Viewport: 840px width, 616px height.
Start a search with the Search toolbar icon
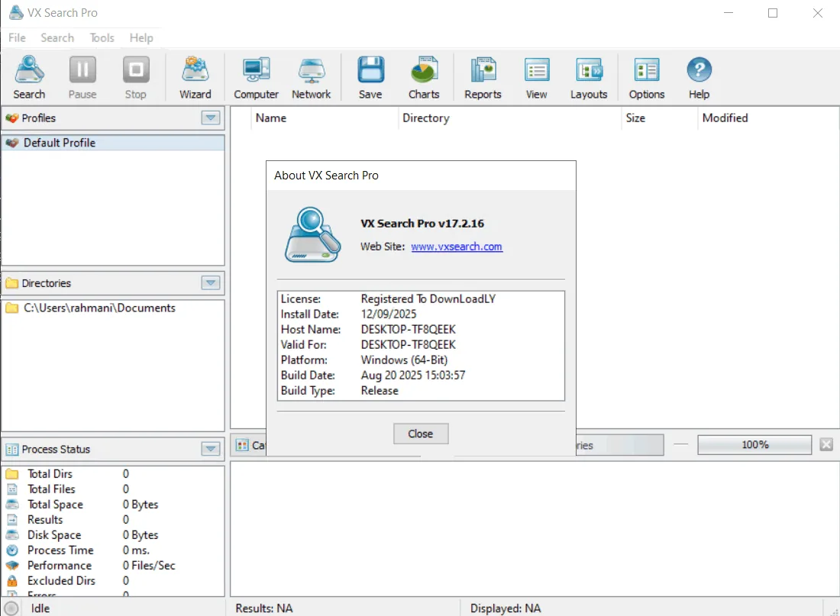pyautogui.click(x=30, y=78)
